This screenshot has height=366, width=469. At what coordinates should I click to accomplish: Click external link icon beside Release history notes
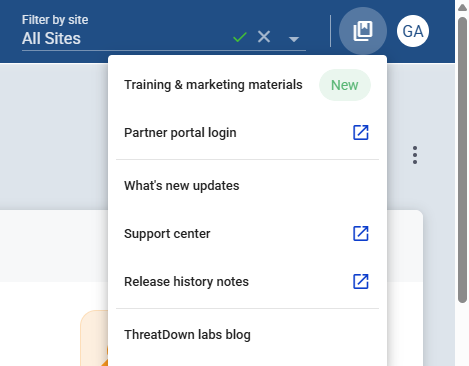(x=361, y=281)
